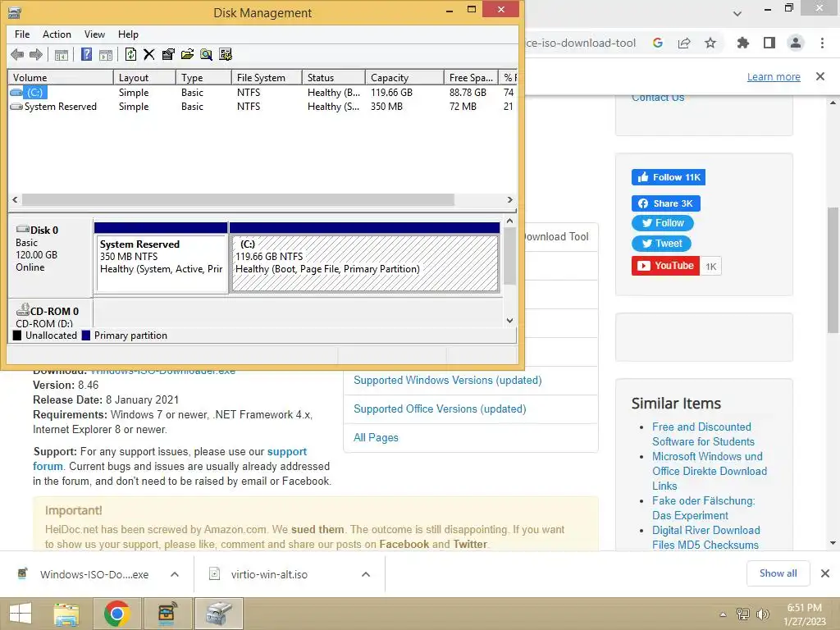Open the Chrome three-dot menu
Viewport: 840px width, 630px height.
click(x=822, y=43)
